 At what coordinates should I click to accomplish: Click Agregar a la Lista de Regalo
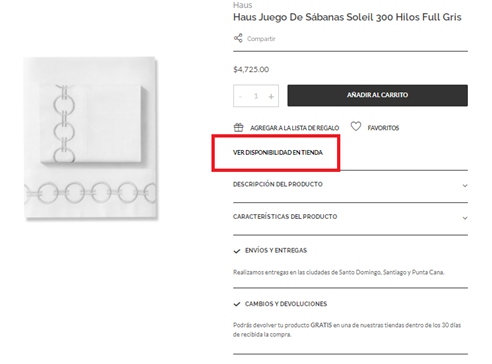pos(295,128)
